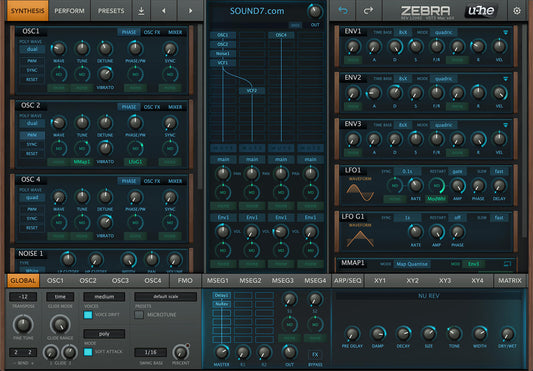The image size is (533, 371).
Task: Click the NU REV Dry/Wet knob
Action: tap(507, 334)
